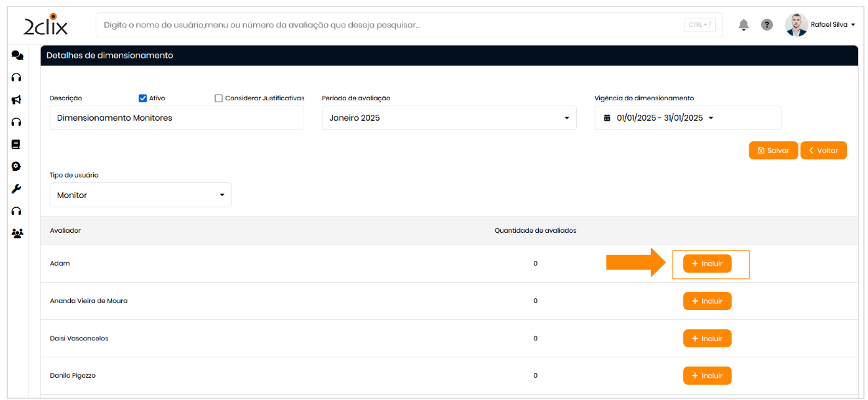The width and height of the screenshot is (868, 400).
Task: Click the head-with-gear sidebar icon
Action: [17, 167]
